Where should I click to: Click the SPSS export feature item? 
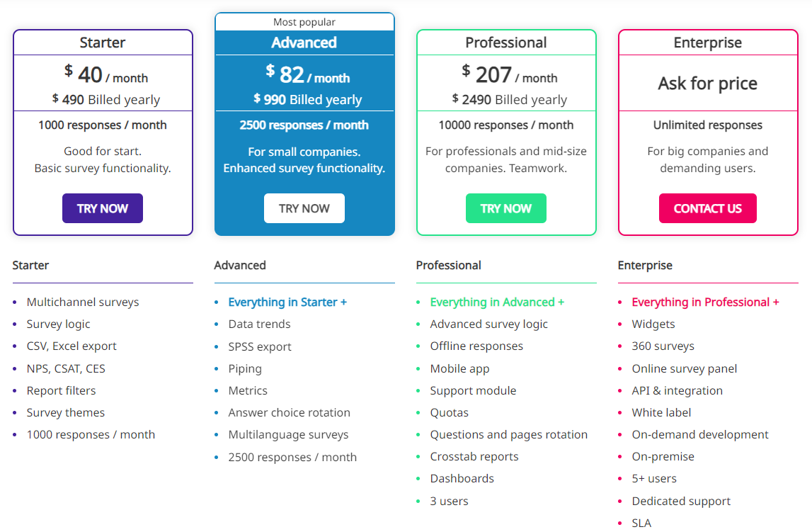click(260, 346)
